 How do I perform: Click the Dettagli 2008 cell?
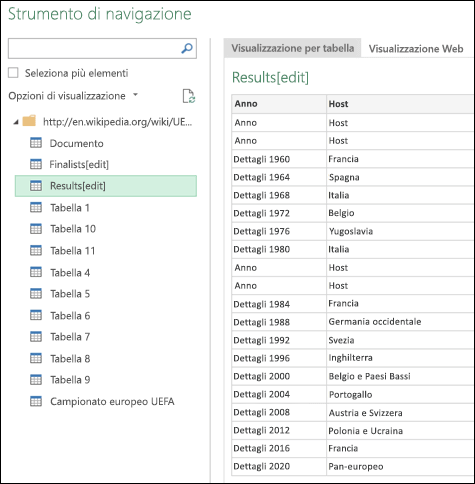tap(279, 413)
